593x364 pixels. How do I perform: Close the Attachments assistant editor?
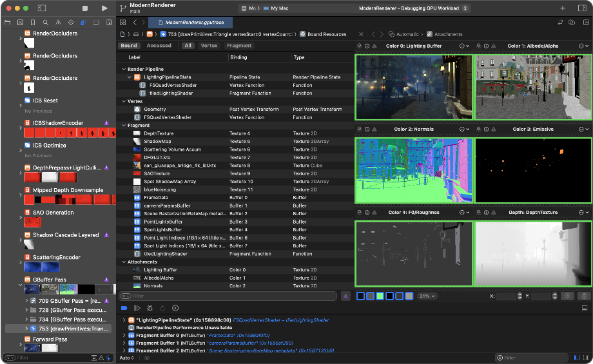pos(361,34)
